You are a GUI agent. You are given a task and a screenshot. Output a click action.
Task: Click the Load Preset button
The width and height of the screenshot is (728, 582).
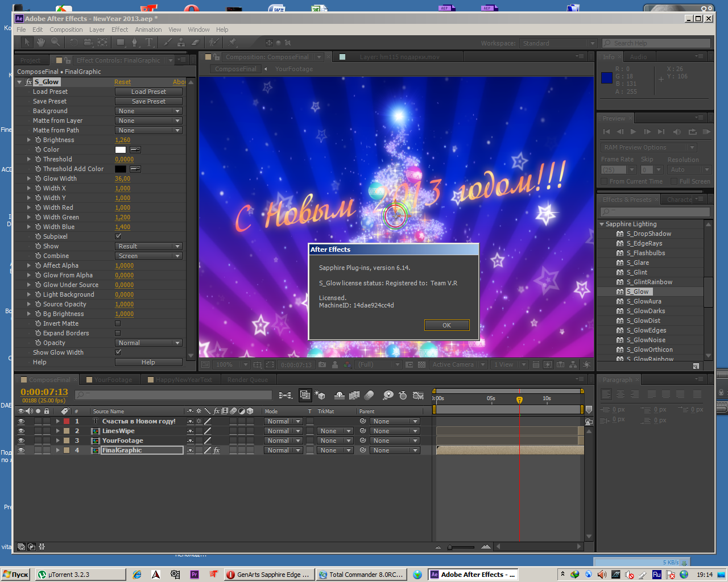click(x=148, y=92)
